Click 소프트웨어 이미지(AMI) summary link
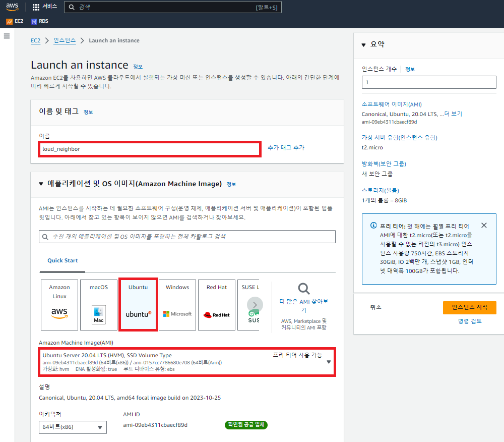The height and width of the screenshot is (442, 504). click(392, 104)
